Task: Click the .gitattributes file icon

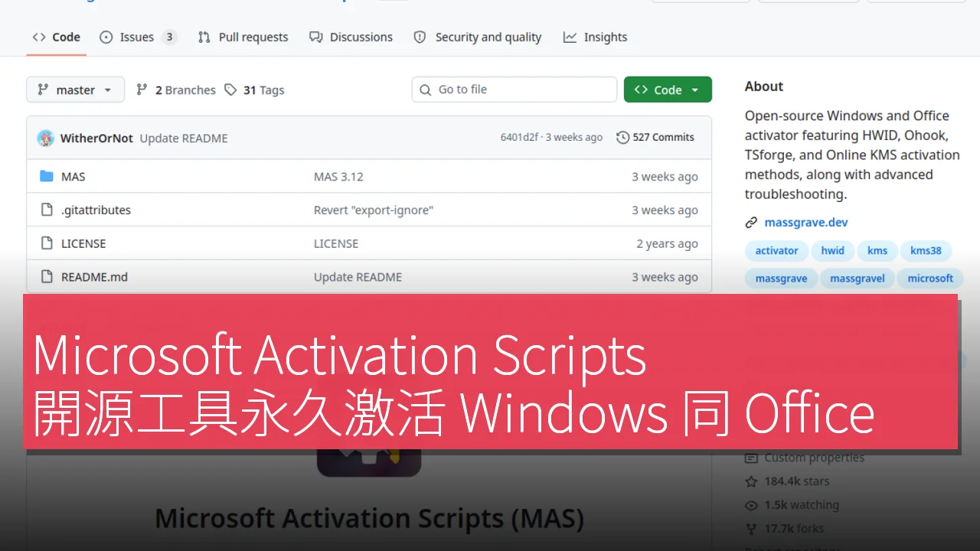Action: (x=46, y=210)
